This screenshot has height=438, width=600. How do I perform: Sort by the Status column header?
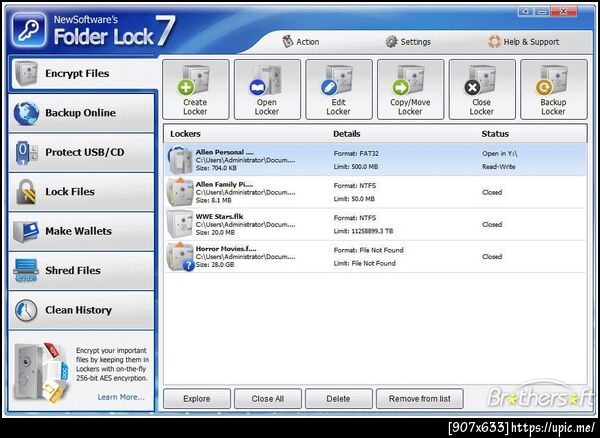coord(495,134)
